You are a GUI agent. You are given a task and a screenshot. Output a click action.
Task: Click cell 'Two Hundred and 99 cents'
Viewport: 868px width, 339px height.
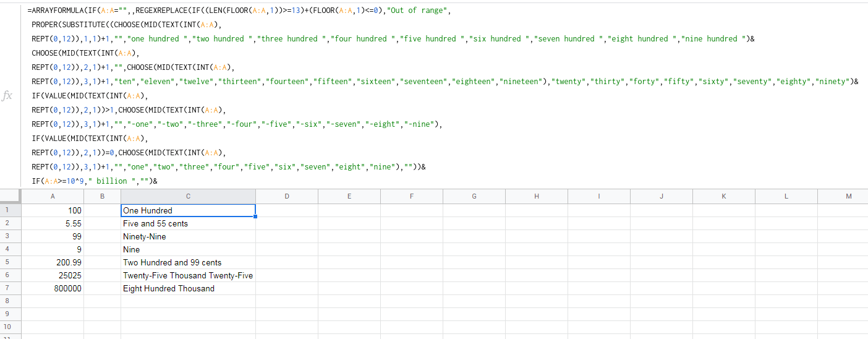188,262
